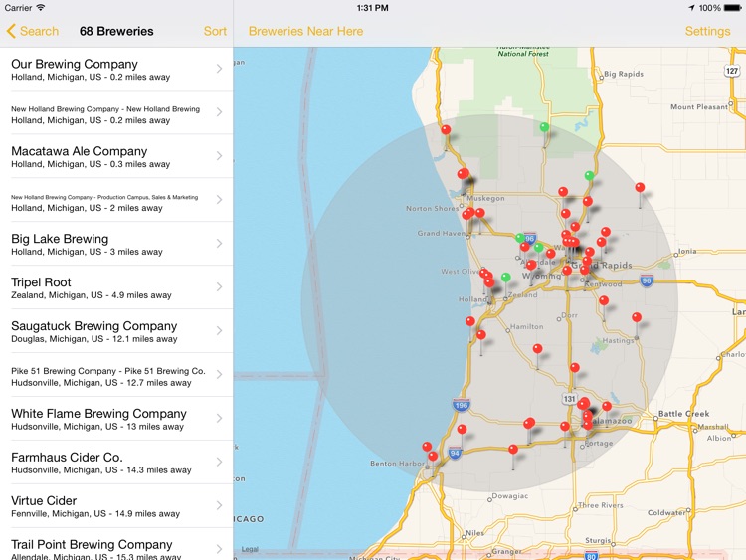Tap Breweries Near Here
The width and height of the screenshot is (746, 560).
tap(305, 32)
